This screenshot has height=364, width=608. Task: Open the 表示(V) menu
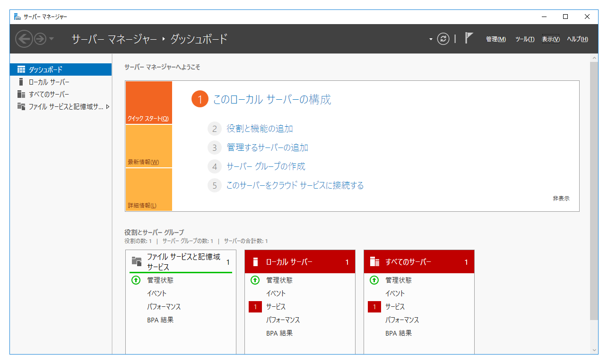click(551, 39)
